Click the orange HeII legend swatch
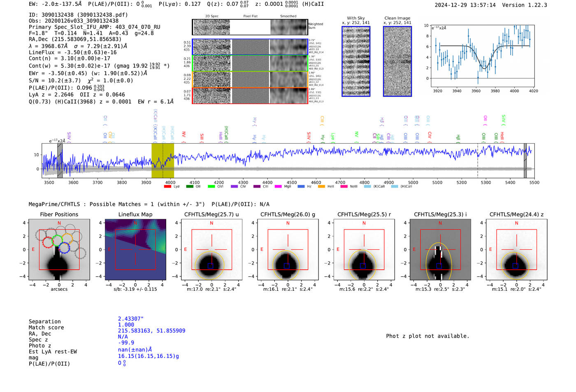The height and width of the screenshot is (392, 576). click(x=321, y=186)
